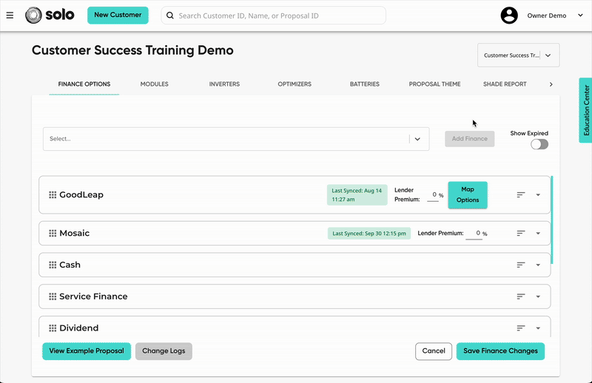Open the Owner Demo account menu arrow
The height and width of the screenshot is (383, 592).
(580, 15)
